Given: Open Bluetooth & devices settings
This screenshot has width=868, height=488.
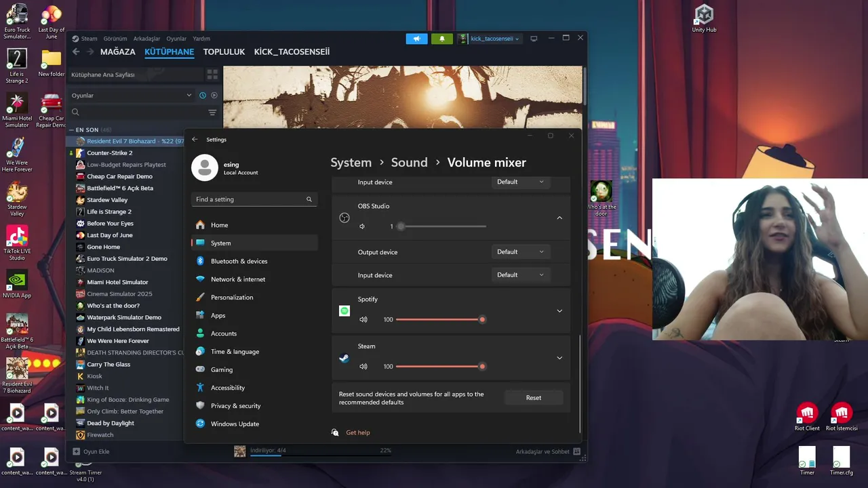Looking at the screenshot, I should [254, 261].
